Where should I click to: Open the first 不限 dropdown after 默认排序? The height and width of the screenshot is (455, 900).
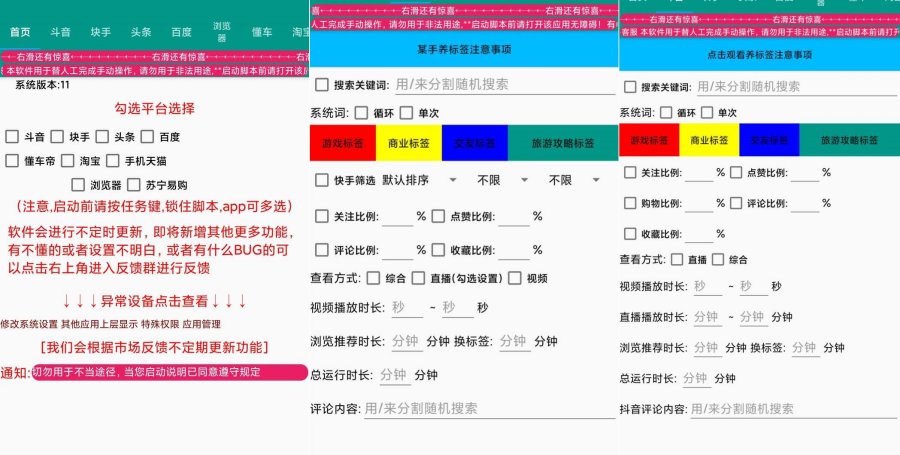pyautogui.click(x=502, y=180)
